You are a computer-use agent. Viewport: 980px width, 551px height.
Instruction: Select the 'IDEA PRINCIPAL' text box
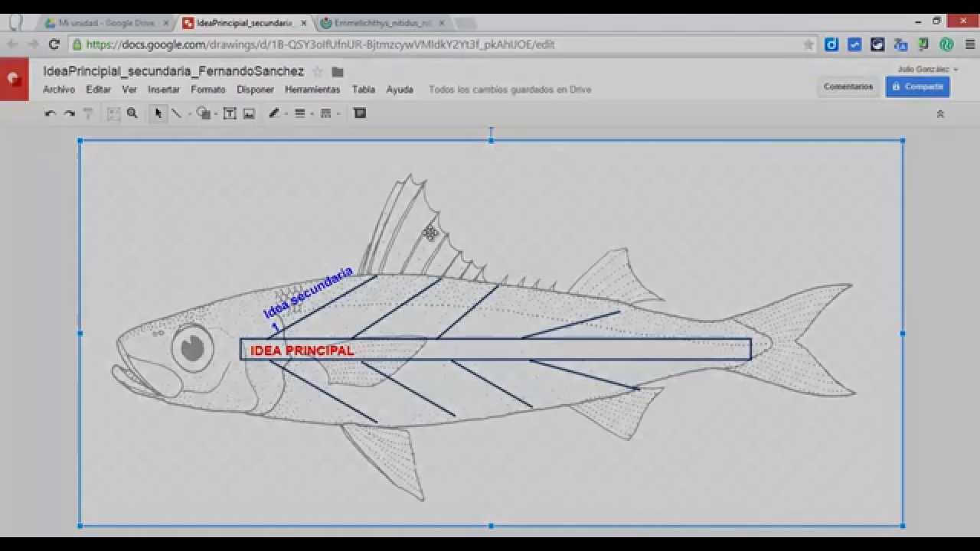pyautogui.click(x=495, y=350)
